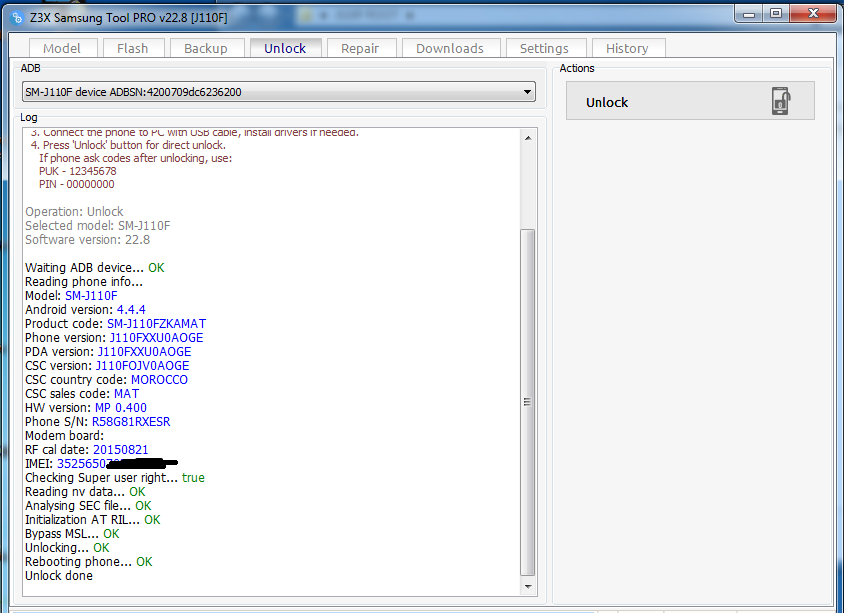Click the Android version 4.4.4 value
Image resolution: width=844 pixels, height=613 pixels.
click(131, 309)
